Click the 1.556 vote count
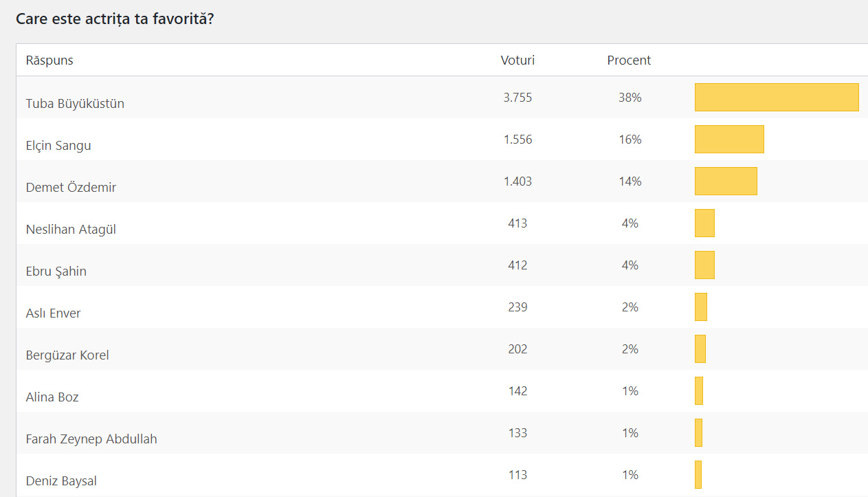Screen dimensions: 868x497 (518, 140)
